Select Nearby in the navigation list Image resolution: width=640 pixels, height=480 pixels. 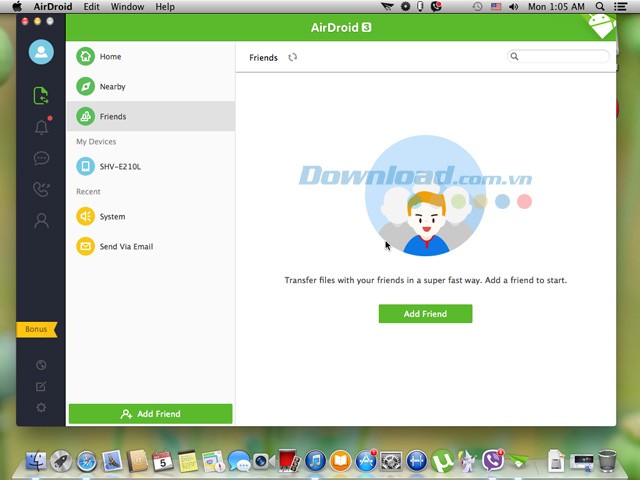tap(112, 87)
